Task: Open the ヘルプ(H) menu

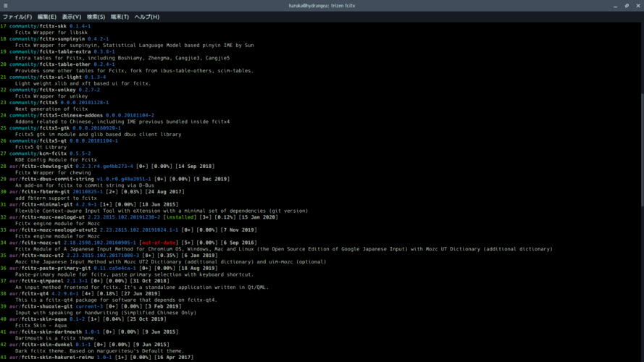Action: 146,17
